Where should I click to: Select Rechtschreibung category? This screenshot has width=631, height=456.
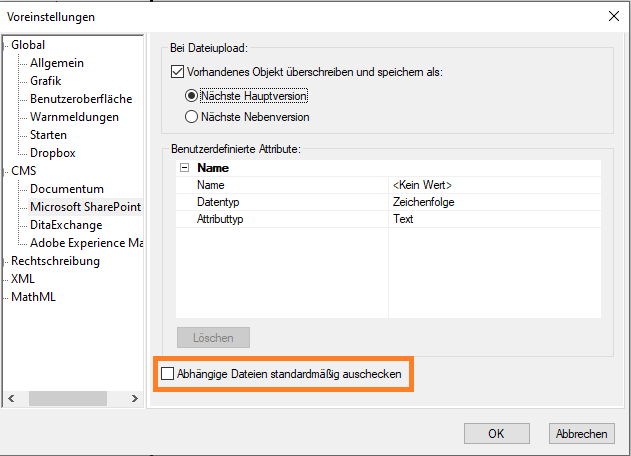coord(55,261)
